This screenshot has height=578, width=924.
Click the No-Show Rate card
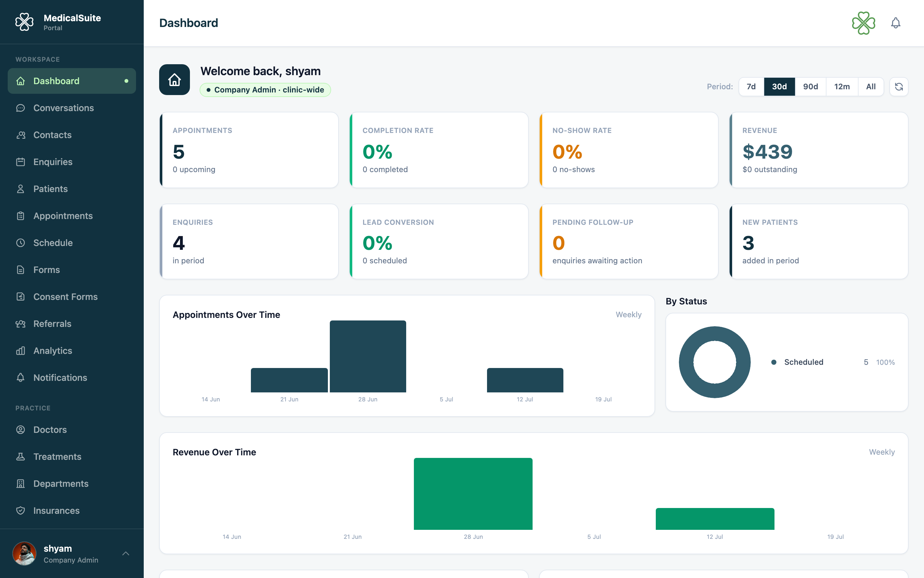click(629, 150)
